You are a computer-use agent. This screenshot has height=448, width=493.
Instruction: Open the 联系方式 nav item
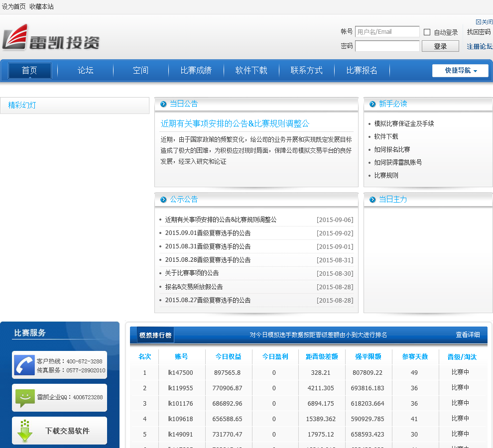click(x=307, y=70)
